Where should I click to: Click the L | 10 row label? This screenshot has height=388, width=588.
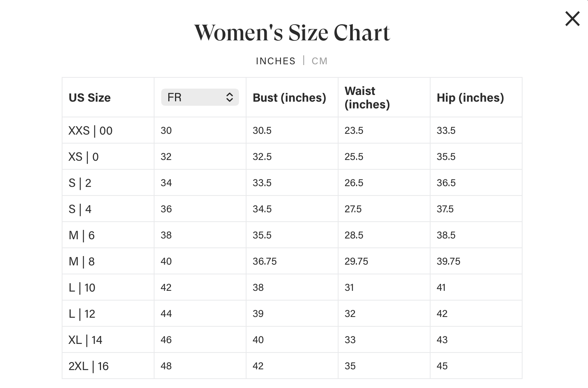coord(82,287)
